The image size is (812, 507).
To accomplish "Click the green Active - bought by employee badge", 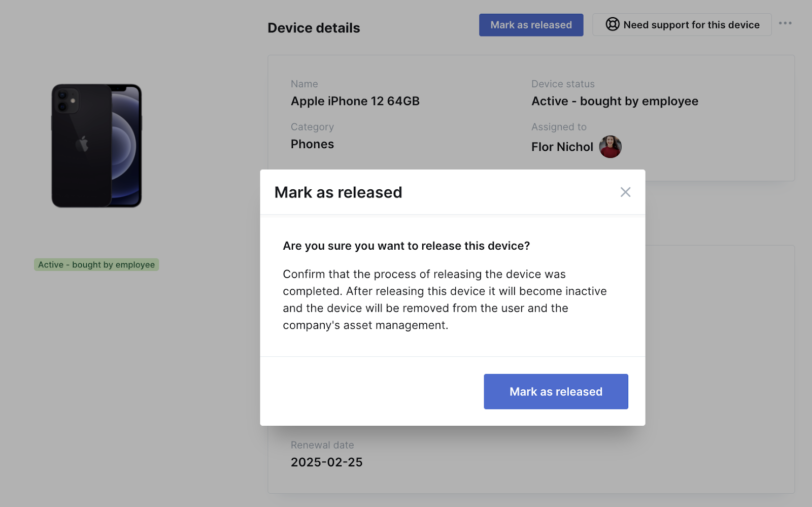I will pos(96,264).
